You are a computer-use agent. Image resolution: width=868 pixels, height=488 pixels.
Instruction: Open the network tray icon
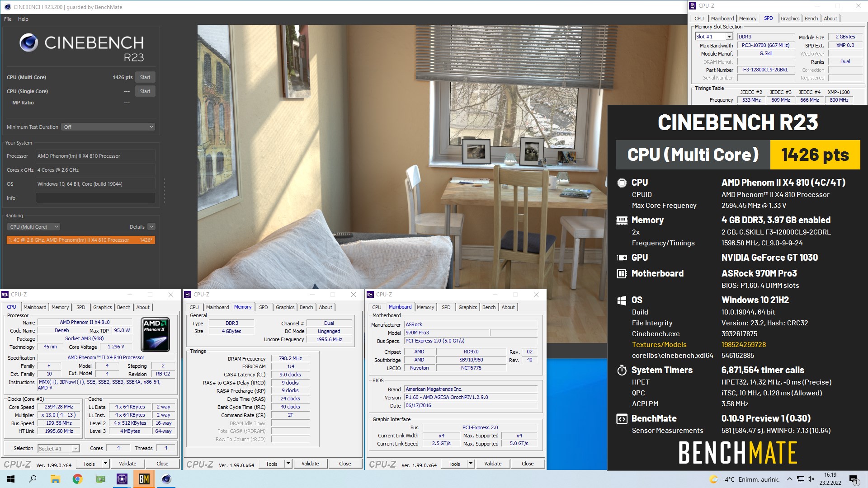click(800, 479)
